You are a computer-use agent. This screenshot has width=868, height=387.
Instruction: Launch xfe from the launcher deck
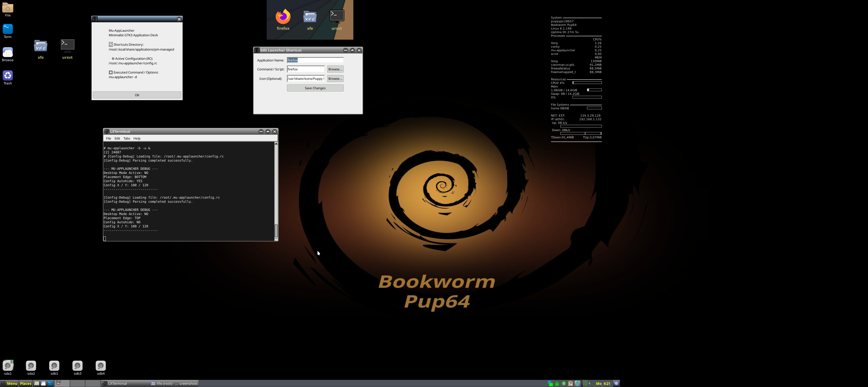pyautogui.click(x=310, y=17)
